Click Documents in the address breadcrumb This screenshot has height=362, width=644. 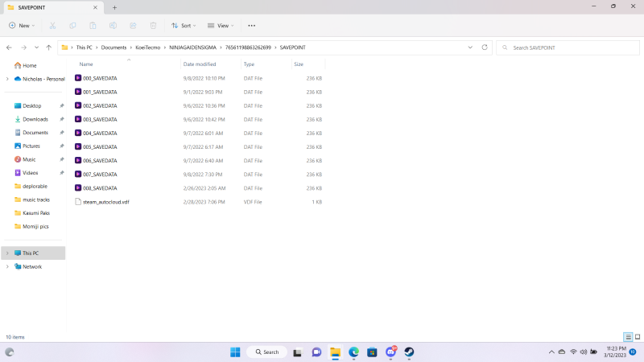pyautogui.click(x=114, y=47)
